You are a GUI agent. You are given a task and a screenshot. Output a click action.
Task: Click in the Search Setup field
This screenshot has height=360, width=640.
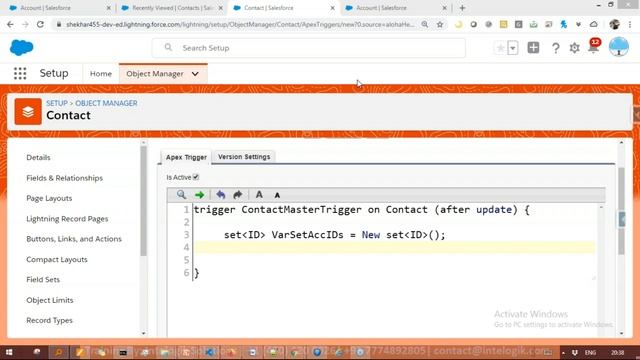coord(309,48)
